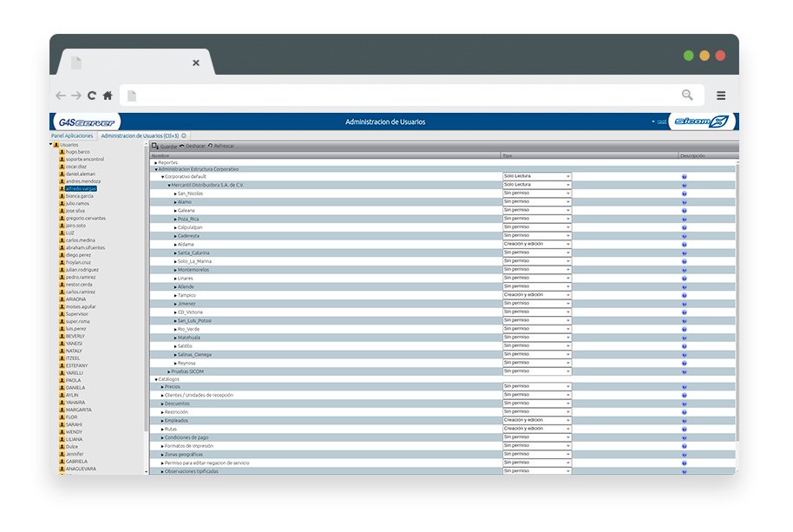Click Permiso para editar negacion de servicio

(206, 463)
